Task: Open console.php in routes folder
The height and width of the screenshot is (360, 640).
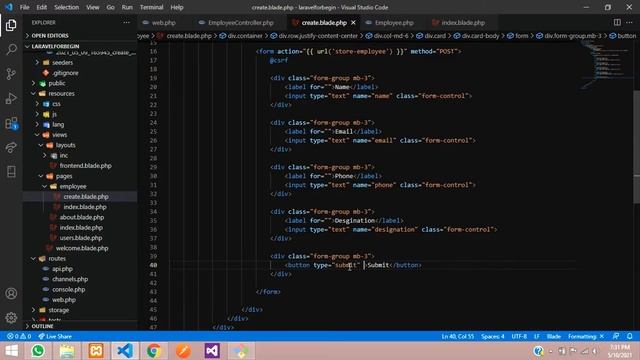Action: pos(69,289)
